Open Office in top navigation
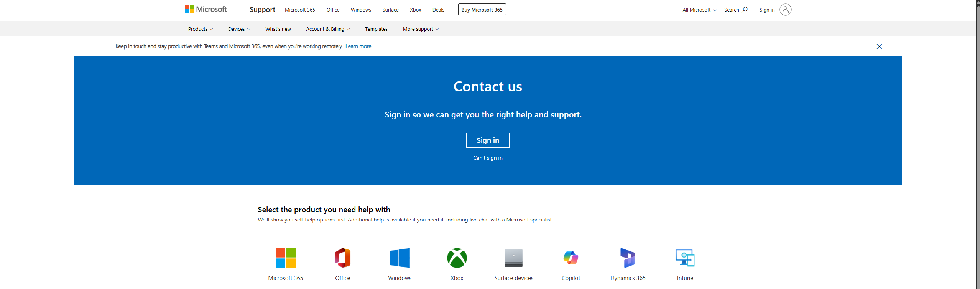This screenshot has width=980, height=289. coord(333,10)
